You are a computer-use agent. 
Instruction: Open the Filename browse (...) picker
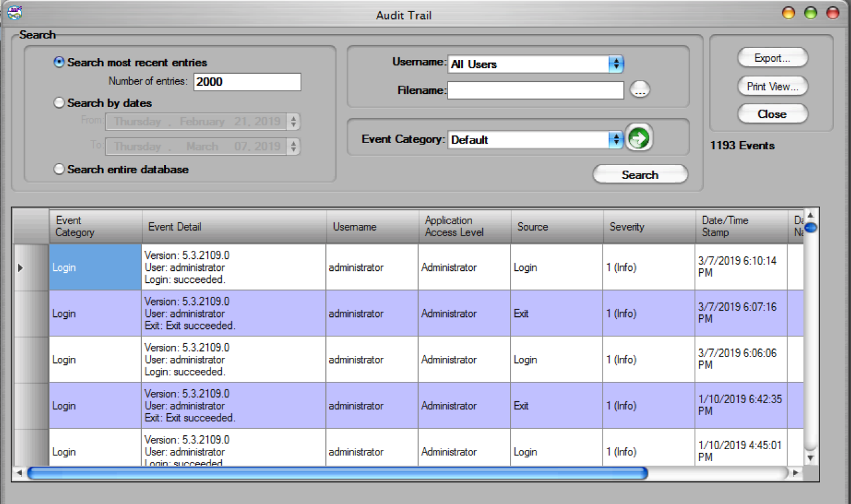coord(640,89)
